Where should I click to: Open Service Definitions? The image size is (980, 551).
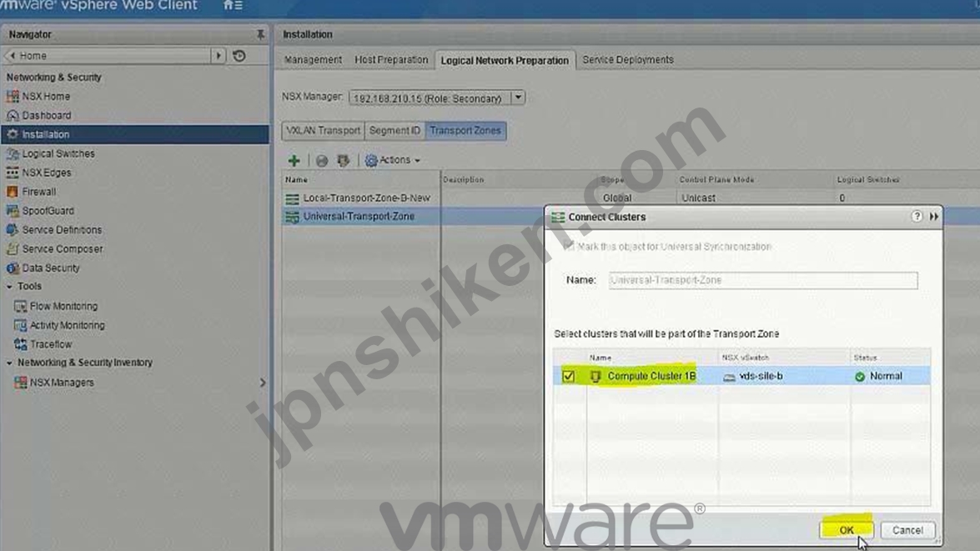click(62, 230)
